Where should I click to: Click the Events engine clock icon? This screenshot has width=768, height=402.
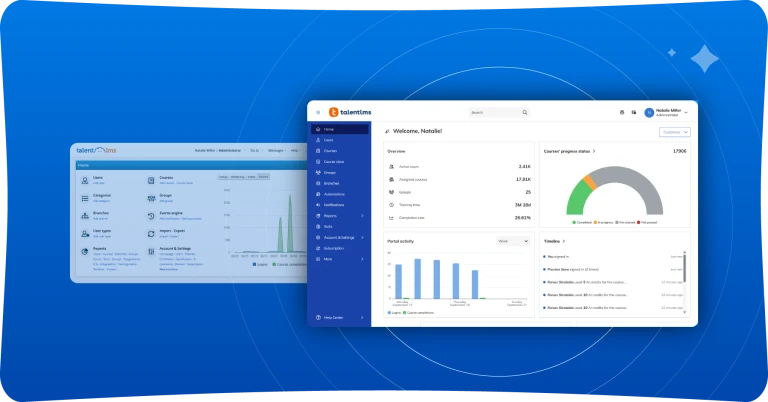click(x=150, y=214)
